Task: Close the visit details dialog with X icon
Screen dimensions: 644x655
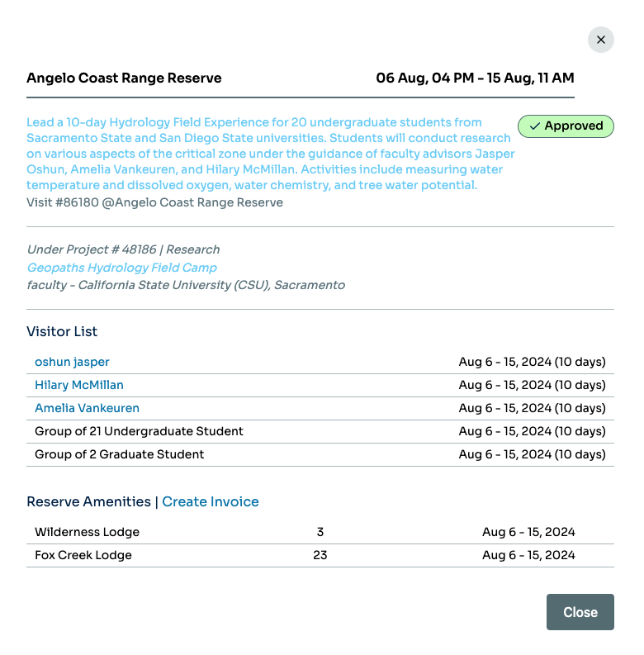Action: (x=600, y=40)
